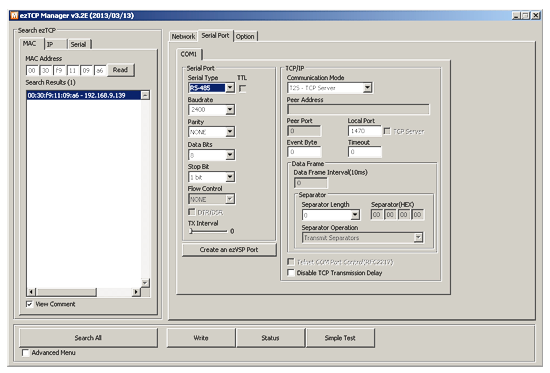Click the Peer Address field
Screen dimensions: 550x373
pos(358,109)
